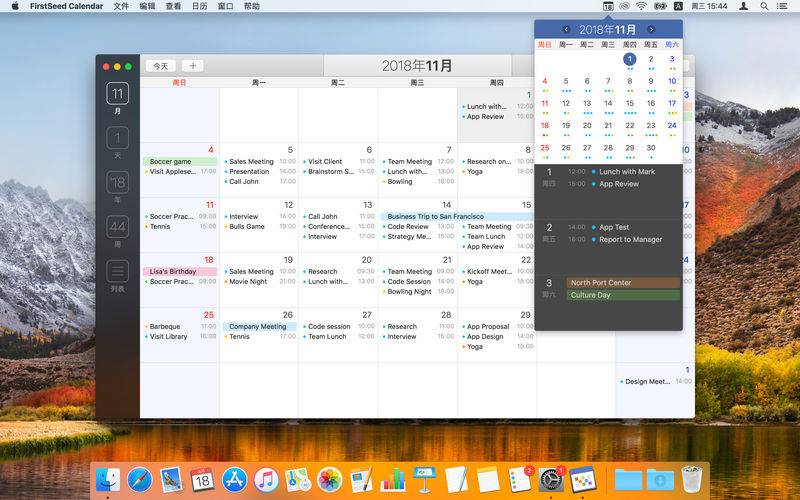Click the green Culture Day event bar
This screenshot has width=800, height=500.
(x=623, y=295)
